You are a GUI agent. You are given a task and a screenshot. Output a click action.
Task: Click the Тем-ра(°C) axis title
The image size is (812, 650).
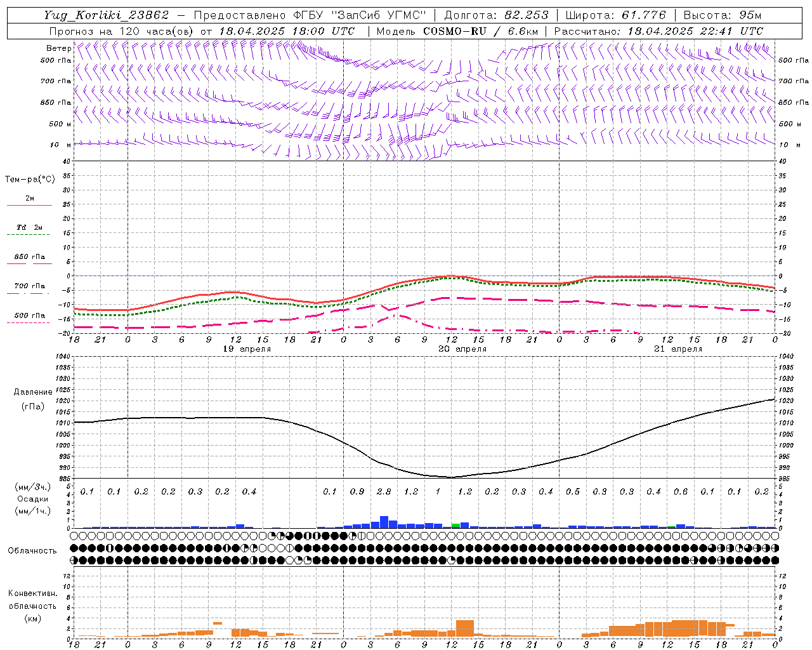click(x=30, y=180)
